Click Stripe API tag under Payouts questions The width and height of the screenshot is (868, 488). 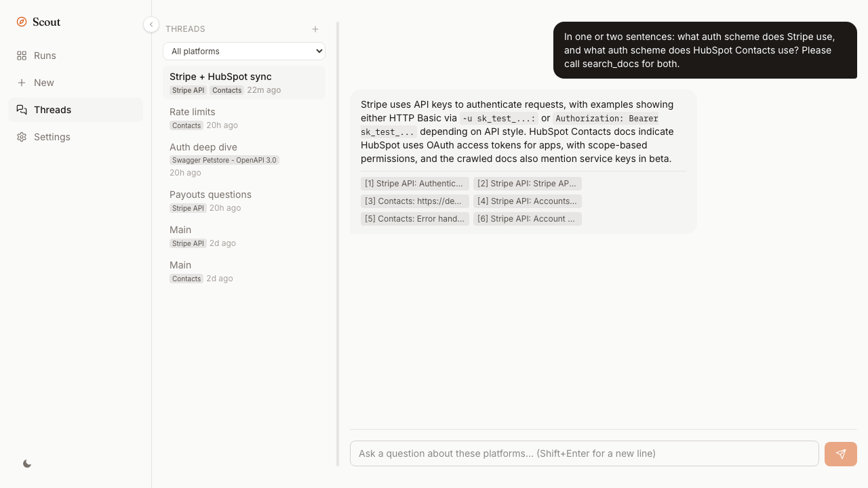click(x=188, y=208)
